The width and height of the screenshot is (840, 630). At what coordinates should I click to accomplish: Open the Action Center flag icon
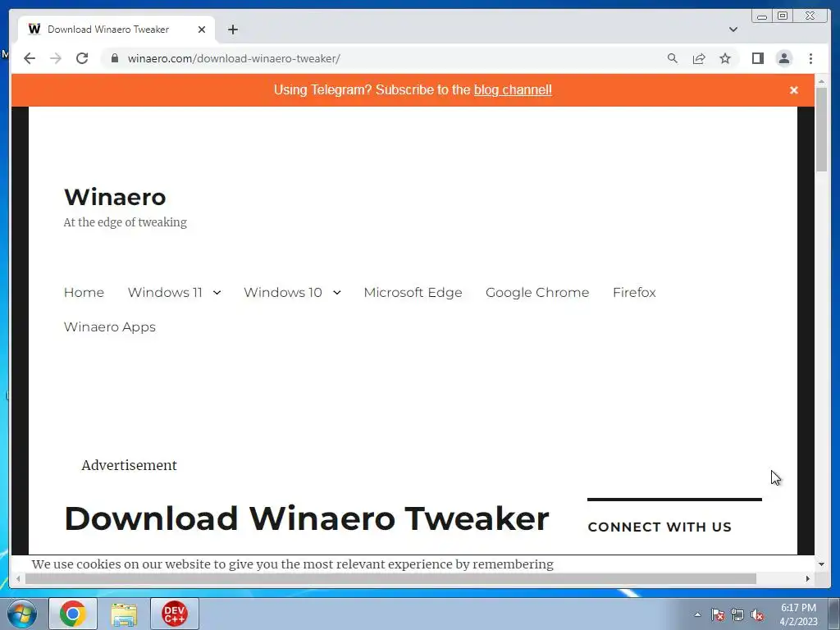point(717,614)
